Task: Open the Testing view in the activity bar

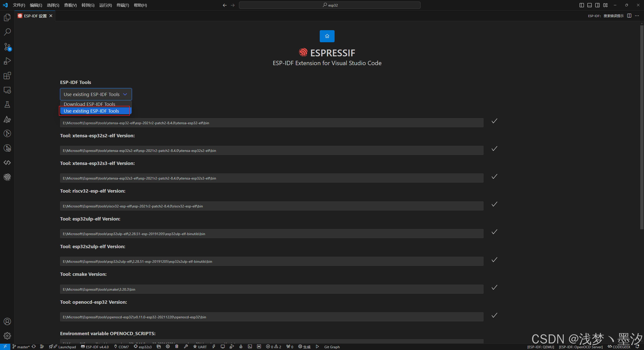Action: pyautogui.click(x=7, y=105)
